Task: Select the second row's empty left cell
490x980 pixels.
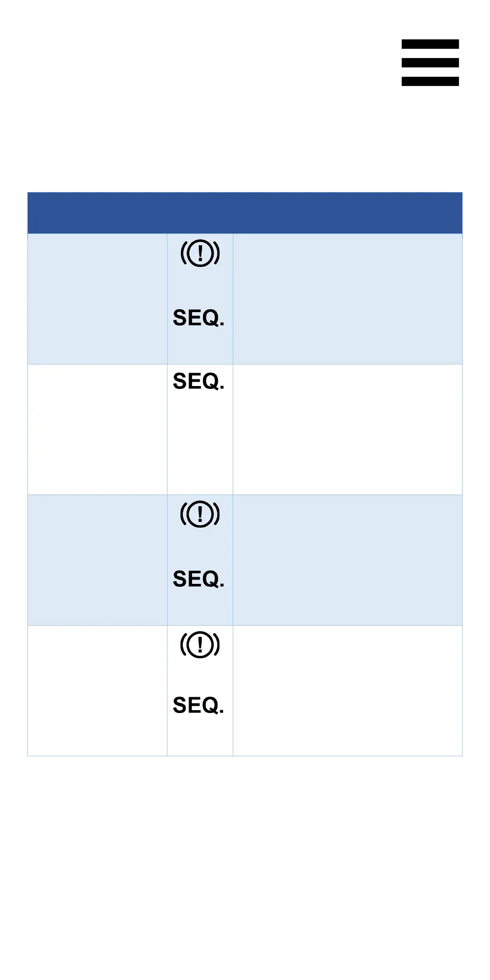Action: coord(97,429)
